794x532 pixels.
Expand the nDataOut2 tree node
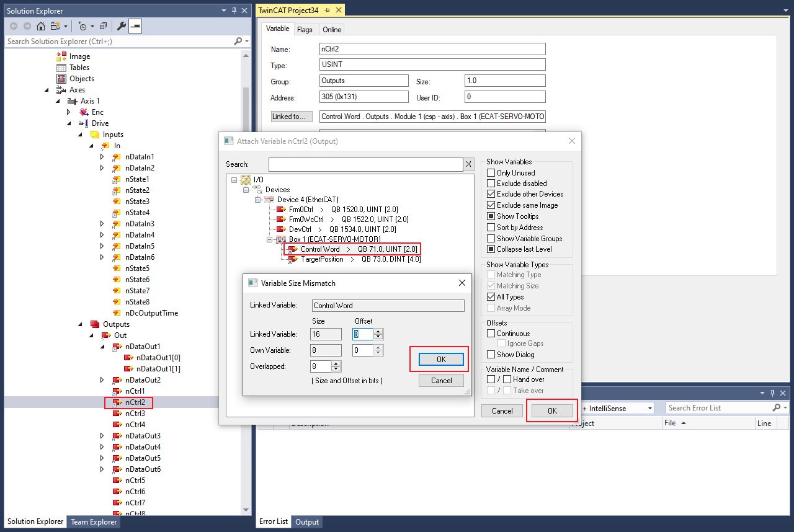tap(103, 380)
